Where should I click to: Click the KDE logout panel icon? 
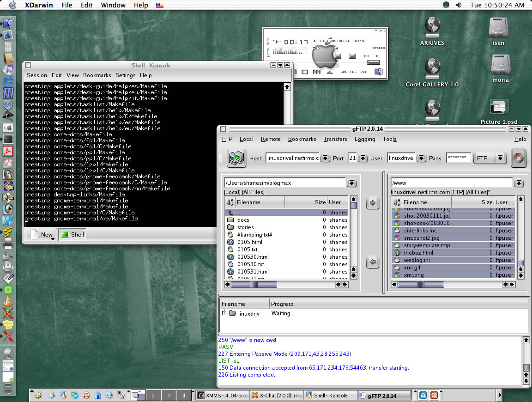[x=434, y=395]
